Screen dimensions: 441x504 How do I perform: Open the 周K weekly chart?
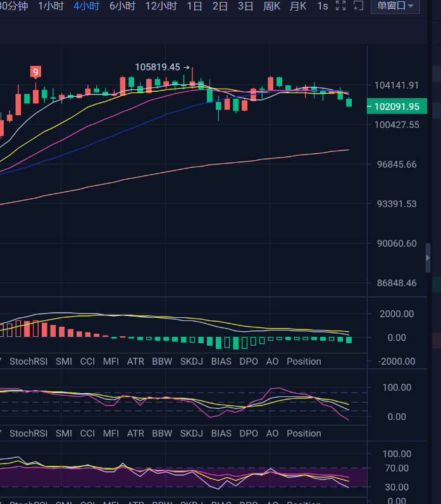point(271,6)
